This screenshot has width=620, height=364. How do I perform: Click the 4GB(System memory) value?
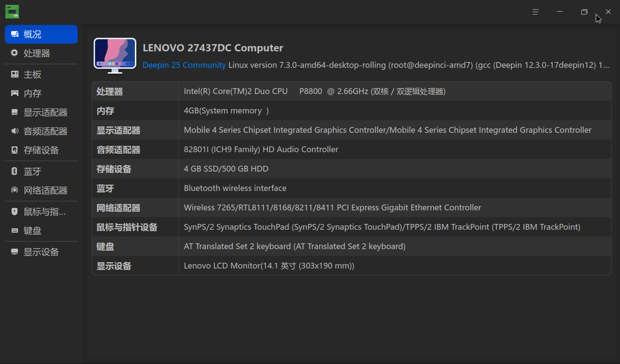226,111
